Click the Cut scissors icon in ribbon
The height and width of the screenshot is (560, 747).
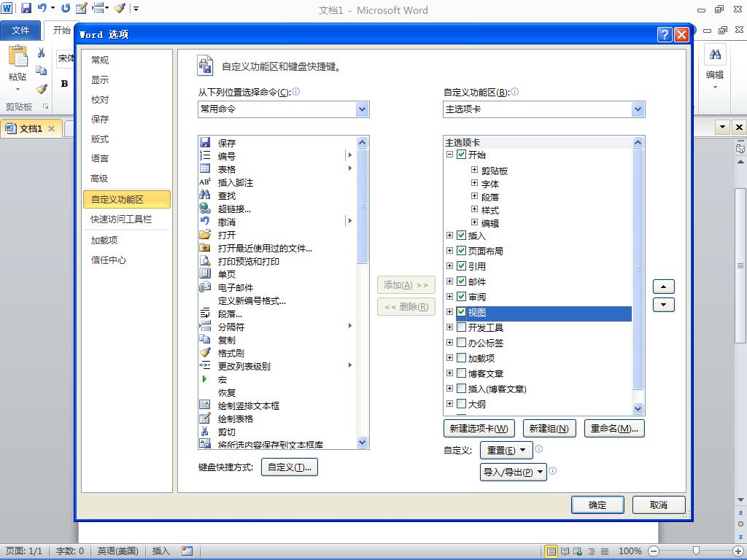coord(42,52)
